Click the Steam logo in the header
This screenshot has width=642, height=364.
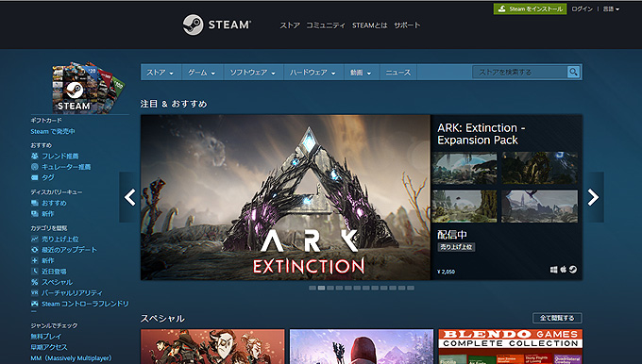216,25
